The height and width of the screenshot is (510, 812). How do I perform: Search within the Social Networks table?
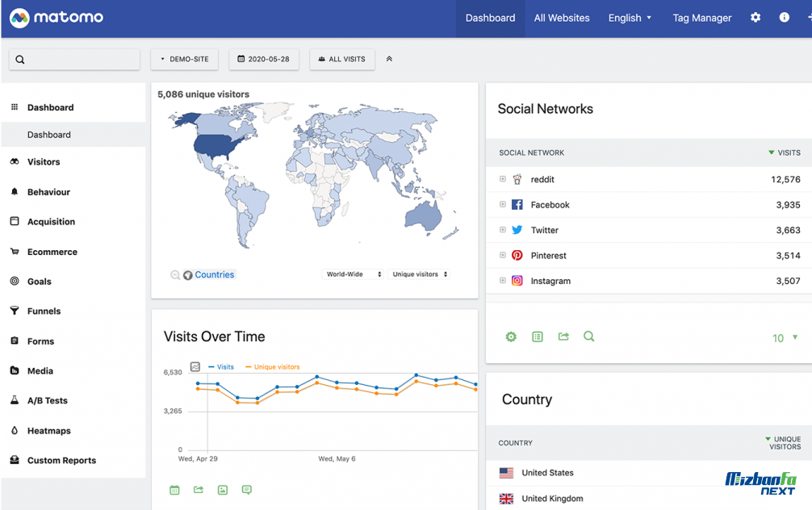(588, 337)
